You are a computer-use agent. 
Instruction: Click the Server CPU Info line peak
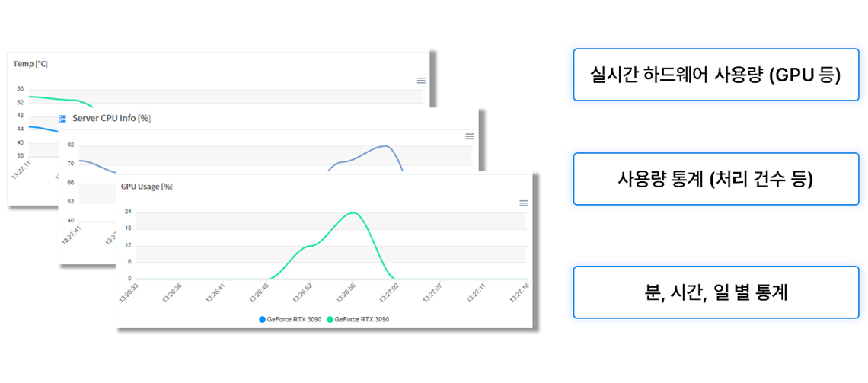pyautogui.click(x=386, y=146)
